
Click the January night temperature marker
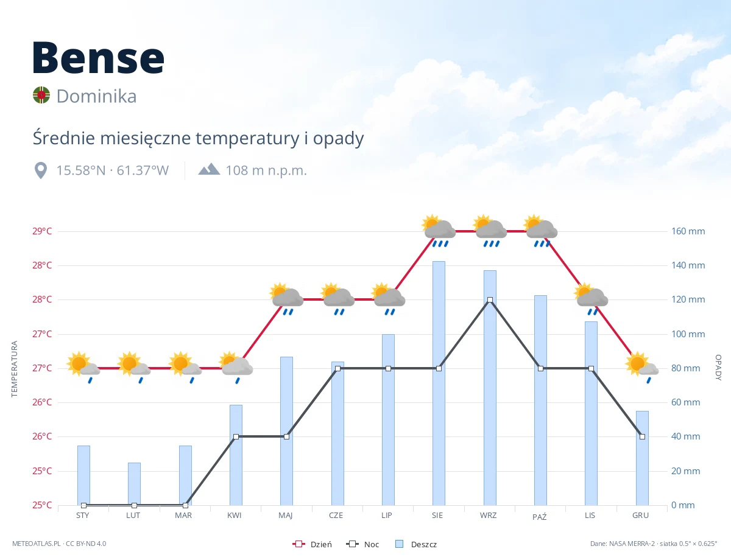(83, 505)
